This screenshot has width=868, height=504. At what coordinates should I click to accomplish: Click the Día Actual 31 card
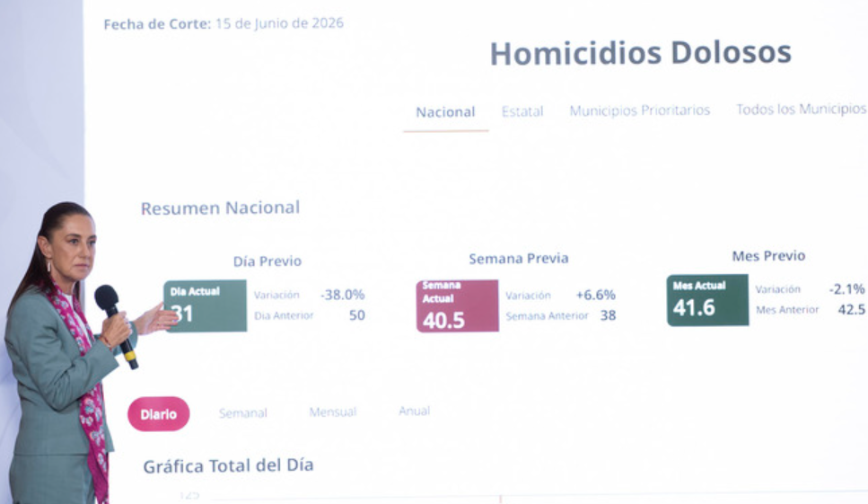(x=206, y=305)
